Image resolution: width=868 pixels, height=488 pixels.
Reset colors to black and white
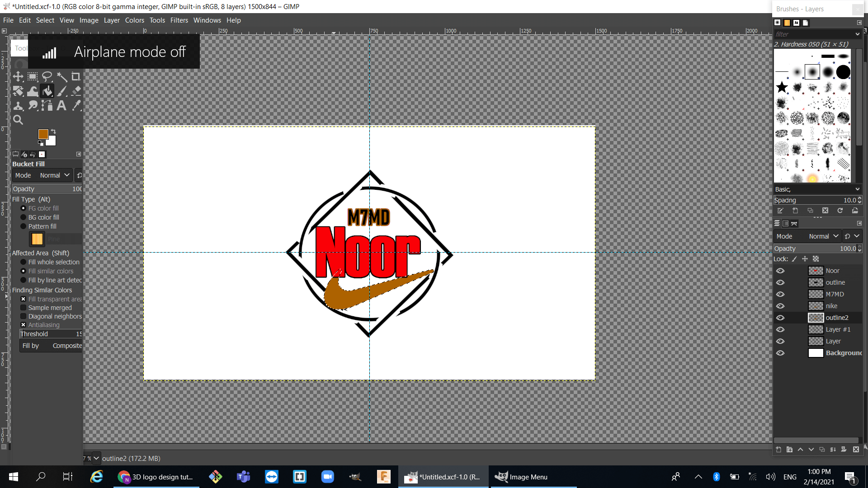pyautogui.click(x=41, y=143)
